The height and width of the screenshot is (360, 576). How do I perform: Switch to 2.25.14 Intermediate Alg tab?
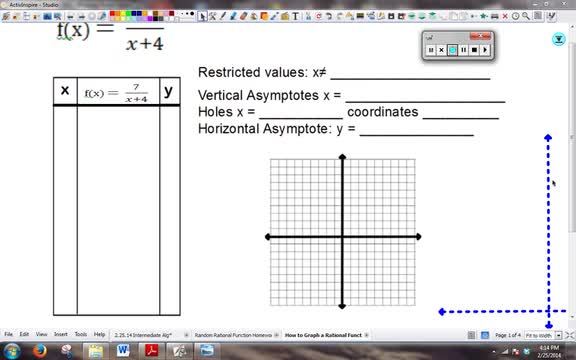(143, 335)
